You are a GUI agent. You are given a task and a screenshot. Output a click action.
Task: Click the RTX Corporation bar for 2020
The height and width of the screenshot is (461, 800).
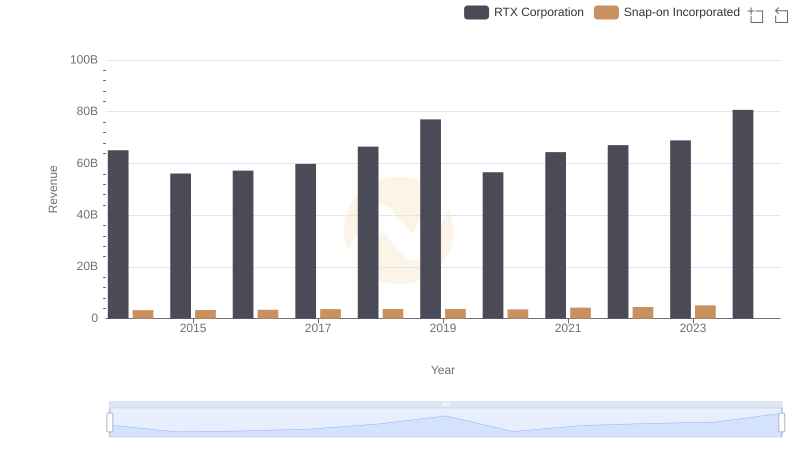click(493, 245)
